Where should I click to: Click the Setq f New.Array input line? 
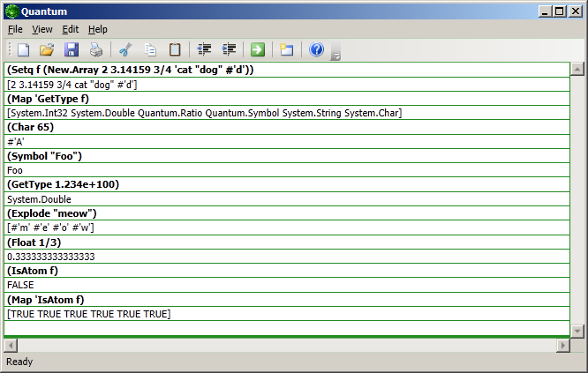(287, 70)
